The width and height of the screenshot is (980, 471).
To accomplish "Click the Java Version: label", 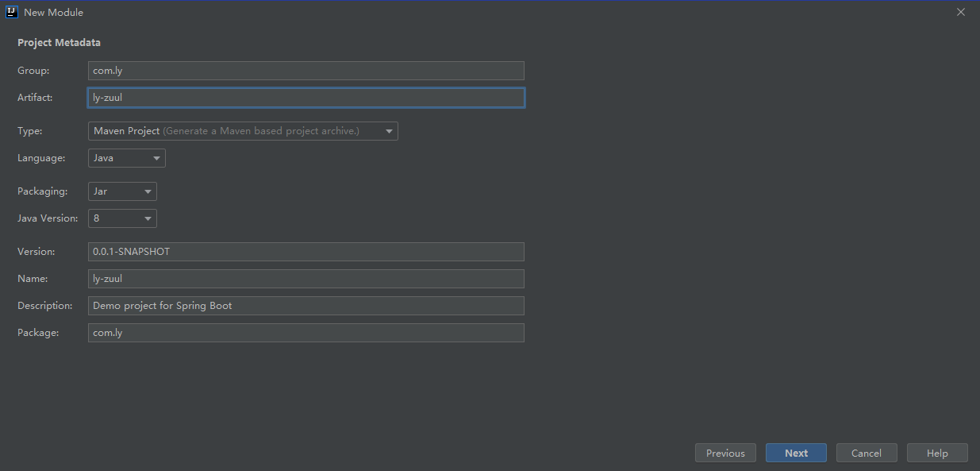I will coord(48,218).
